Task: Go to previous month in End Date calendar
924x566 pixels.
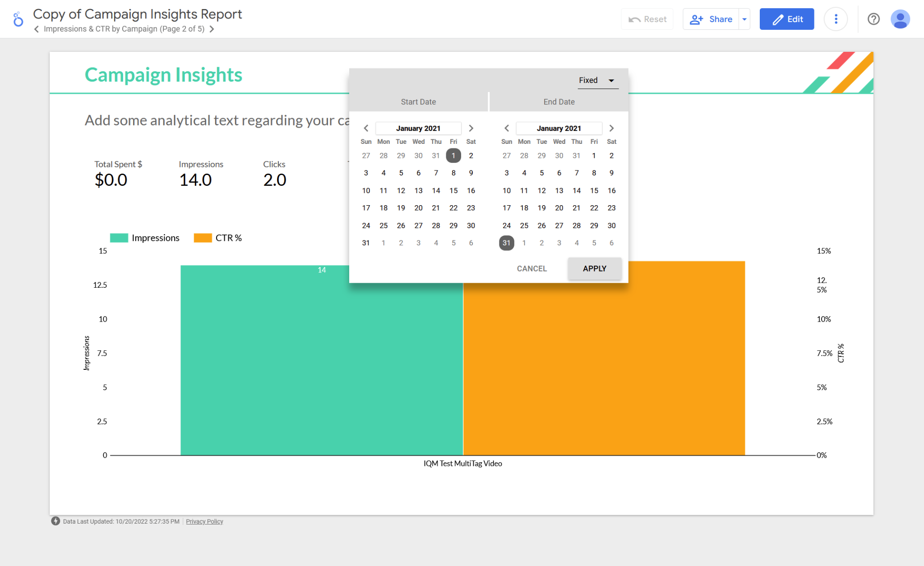Action: point(507,128)
